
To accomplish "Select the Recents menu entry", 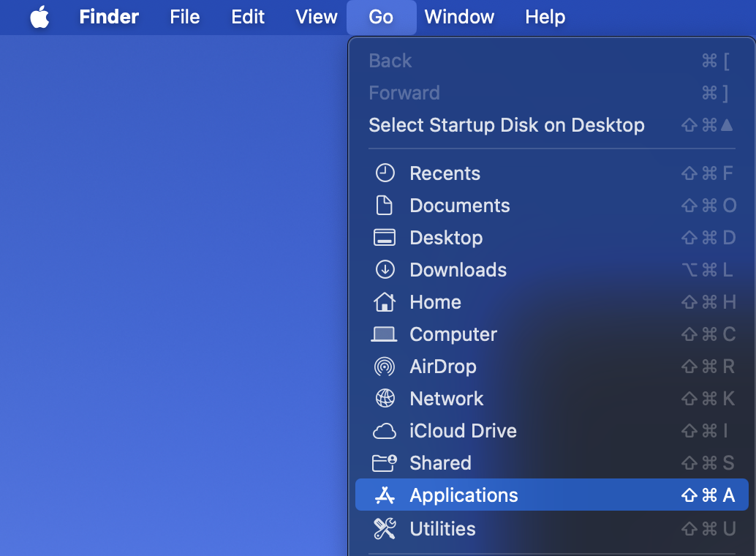I will point(444,173).
